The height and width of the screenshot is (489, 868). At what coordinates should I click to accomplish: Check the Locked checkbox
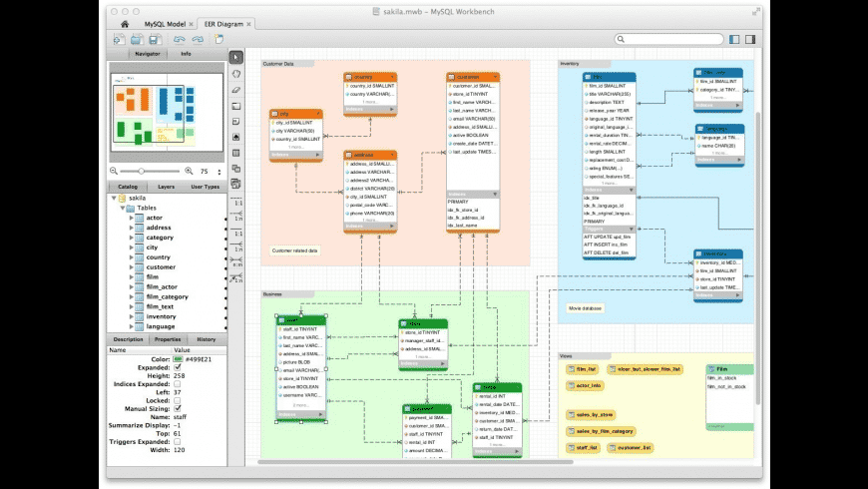coord(178,400)
